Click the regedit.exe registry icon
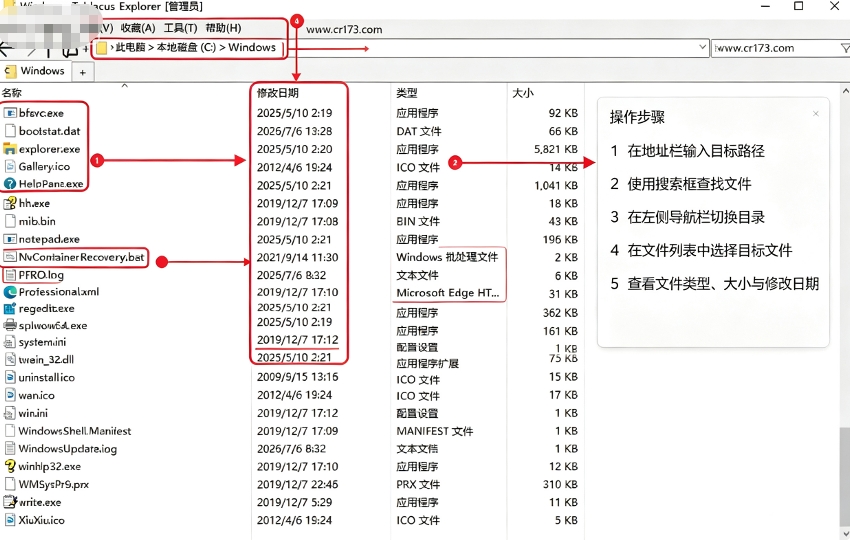 pyautogui.click(x=10, y=308)
